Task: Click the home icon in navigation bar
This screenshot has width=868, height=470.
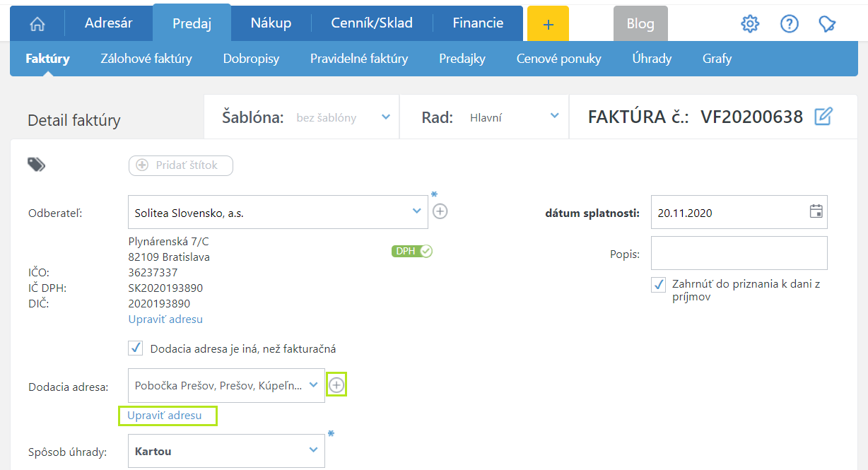Action: (x=37, y=23)
